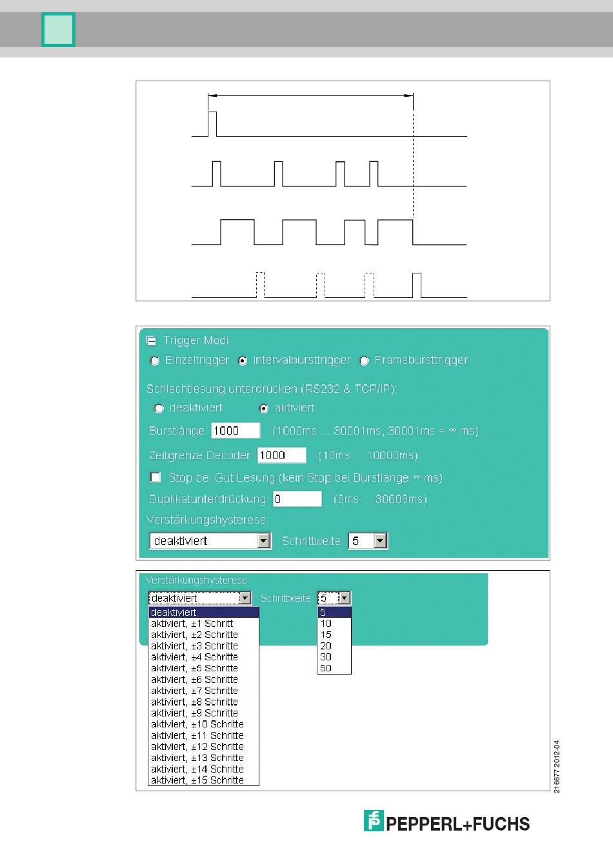This screenshot has height=868, width=613.
Task: Select aktiviert, ±12 Schritte option
Action: click(x=204, y=747)
